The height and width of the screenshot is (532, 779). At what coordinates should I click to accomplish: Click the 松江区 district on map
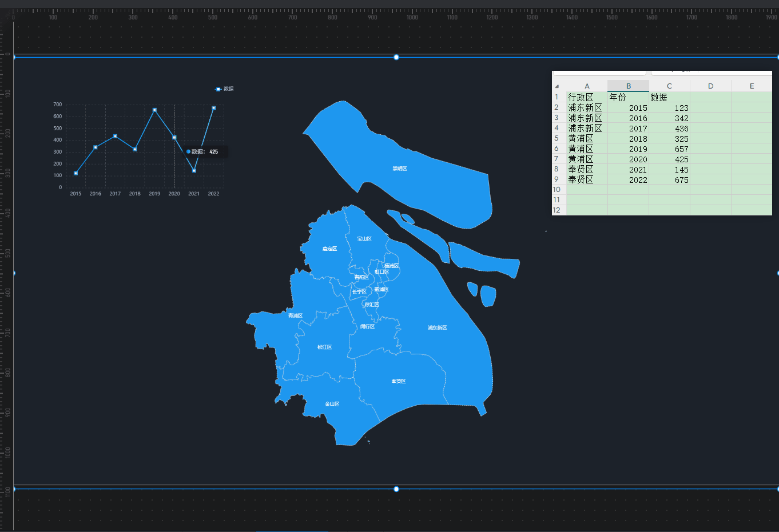tap(324, 347)
